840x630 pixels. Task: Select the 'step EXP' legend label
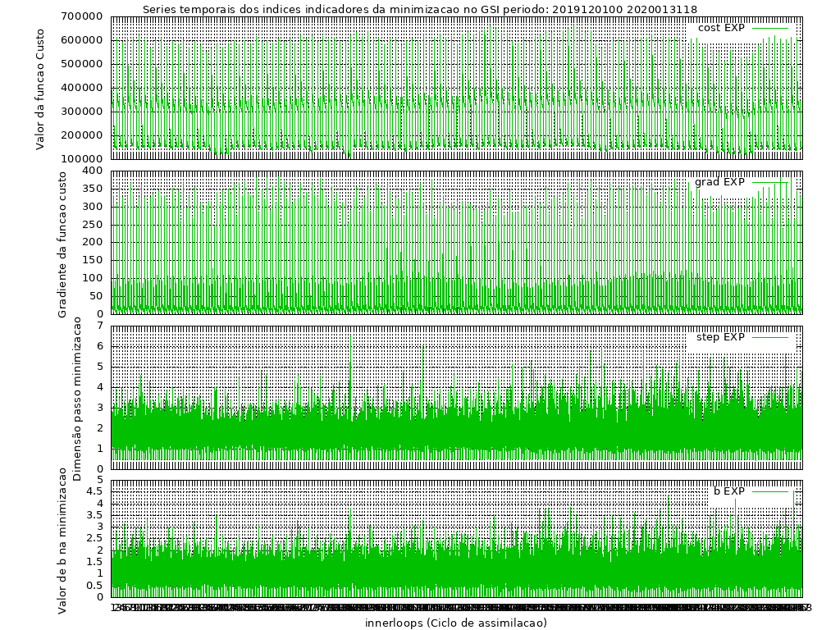(720, 337)
